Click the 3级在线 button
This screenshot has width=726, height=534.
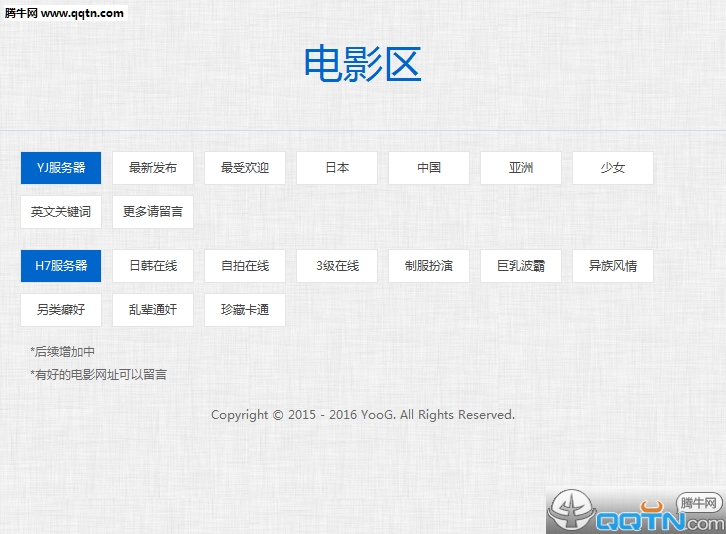[337, 266]
